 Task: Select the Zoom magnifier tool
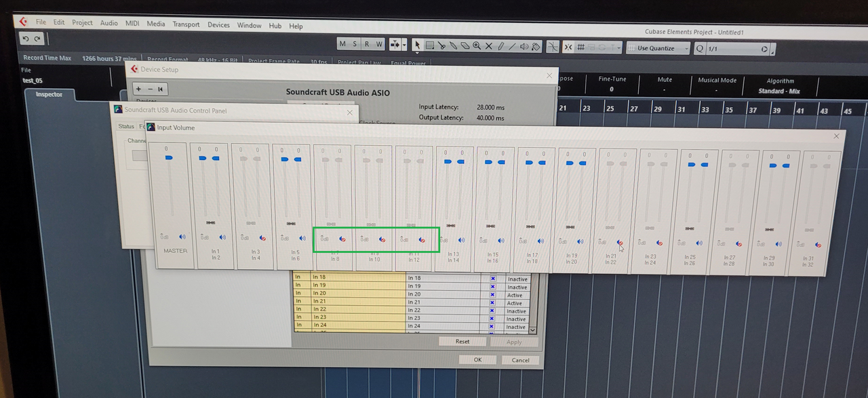477,45
